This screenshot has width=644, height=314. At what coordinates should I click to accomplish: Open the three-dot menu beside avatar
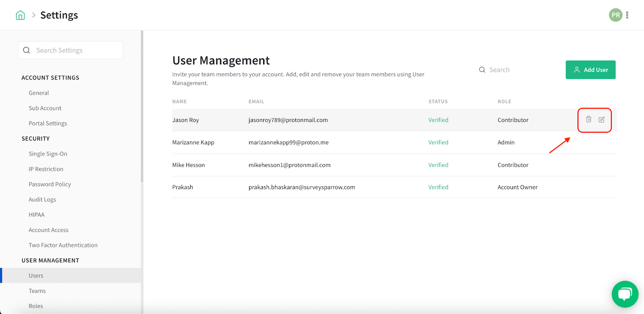(x=627, y=15)
